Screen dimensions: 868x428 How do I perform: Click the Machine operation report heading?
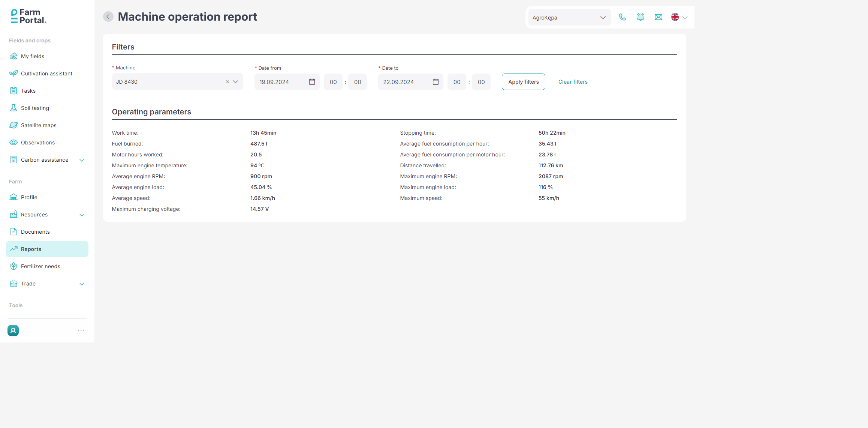pos(187,17)
